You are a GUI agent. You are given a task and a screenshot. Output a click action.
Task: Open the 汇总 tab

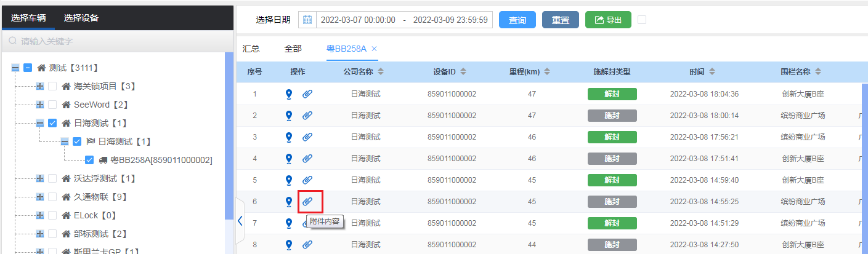(x=251, y=49)
